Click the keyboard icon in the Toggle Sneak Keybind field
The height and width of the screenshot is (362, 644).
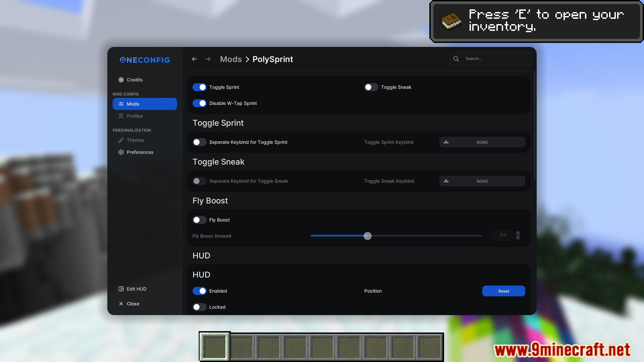pos(446,181)
